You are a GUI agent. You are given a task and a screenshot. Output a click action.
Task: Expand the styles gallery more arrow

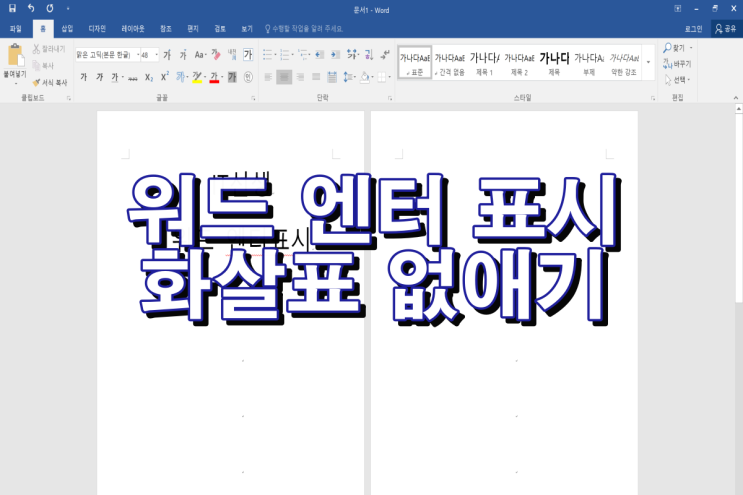coord(648,62)
